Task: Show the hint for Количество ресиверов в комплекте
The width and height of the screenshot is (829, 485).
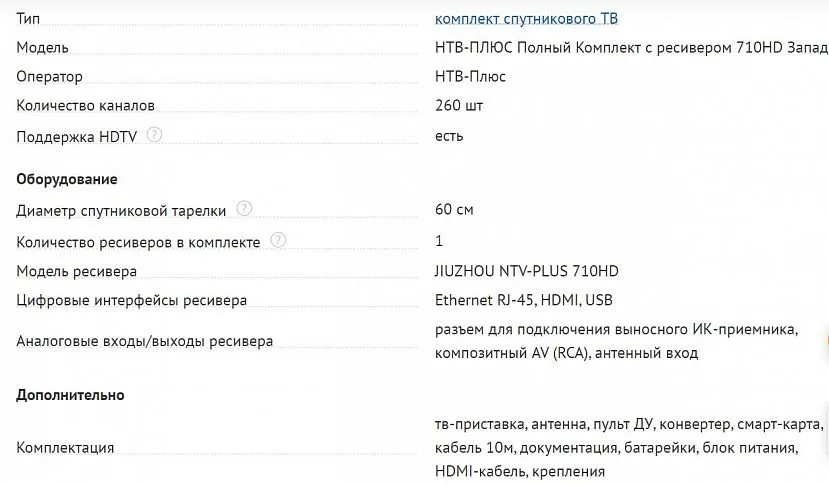Action: [x=278, y=240]
